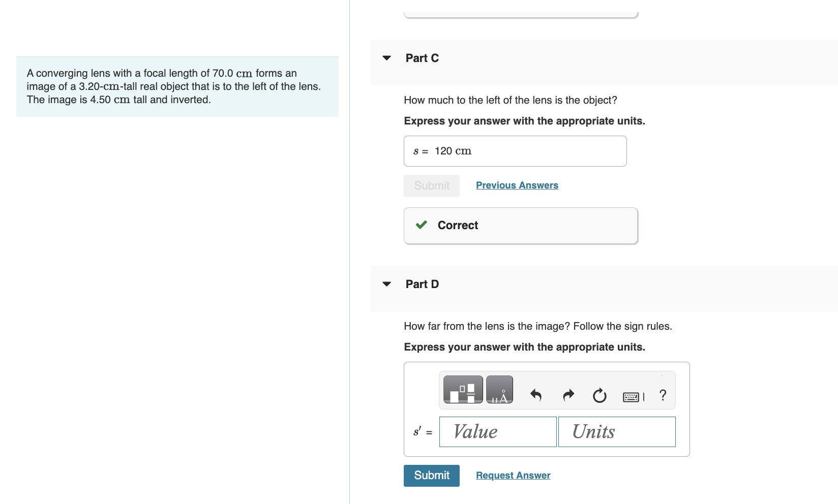Image resolution: width=838 pixels, height=504 pixels.
Task: Click the question mark help icon
Action: coord(663,395)
